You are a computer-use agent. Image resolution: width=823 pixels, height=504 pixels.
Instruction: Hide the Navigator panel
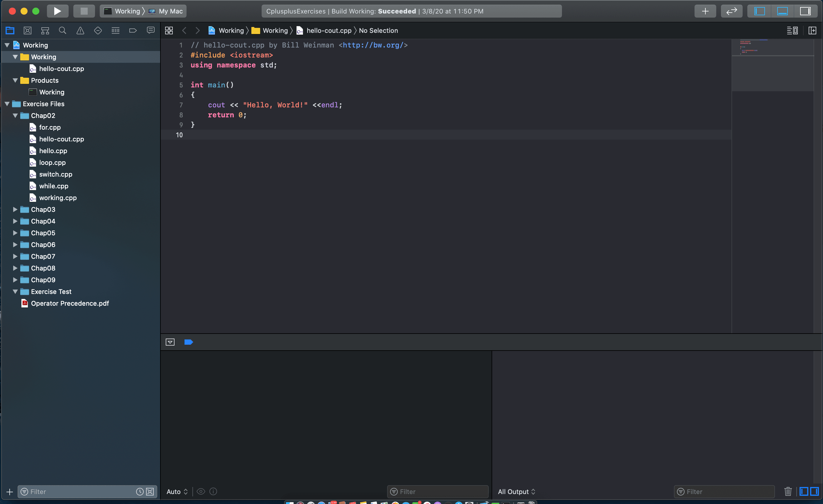click(x=758, y=11)
